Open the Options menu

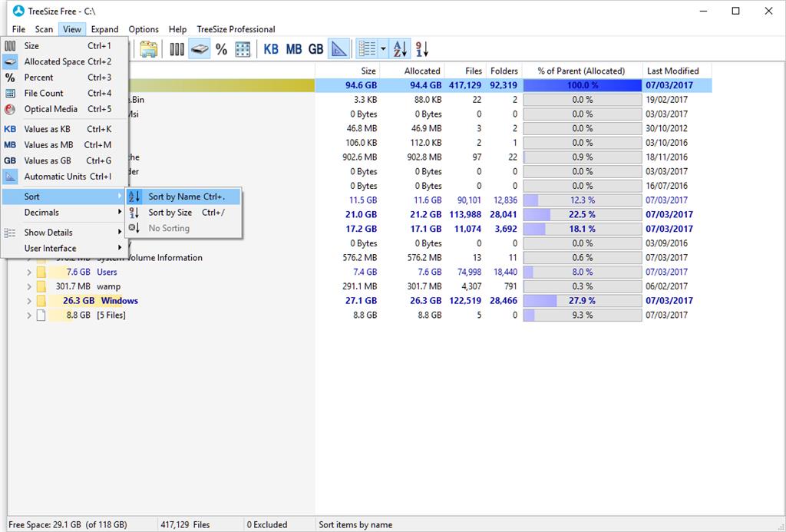click(x=144, y=29)
